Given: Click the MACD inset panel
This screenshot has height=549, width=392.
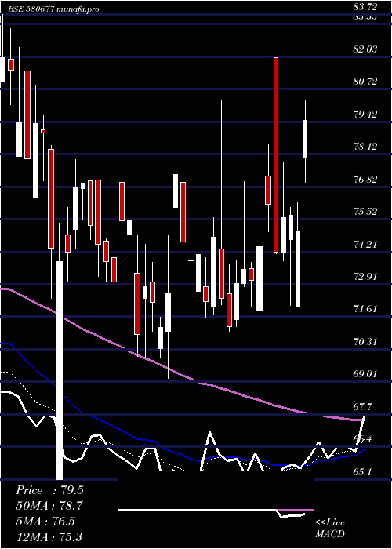Looking at the screenshot, I should pyautogui.click(x=216, y=510).
